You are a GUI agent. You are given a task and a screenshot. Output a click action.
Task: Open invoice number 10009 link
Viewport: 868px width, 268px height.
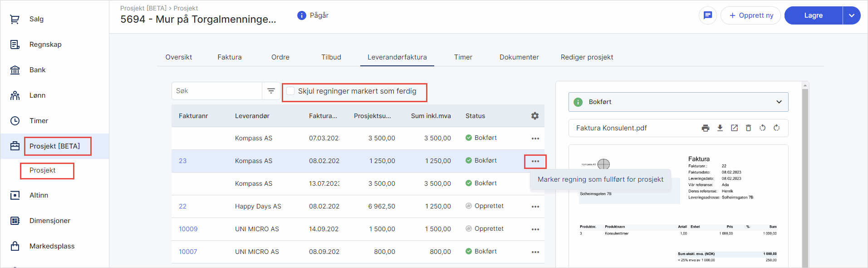click(188, 229)
